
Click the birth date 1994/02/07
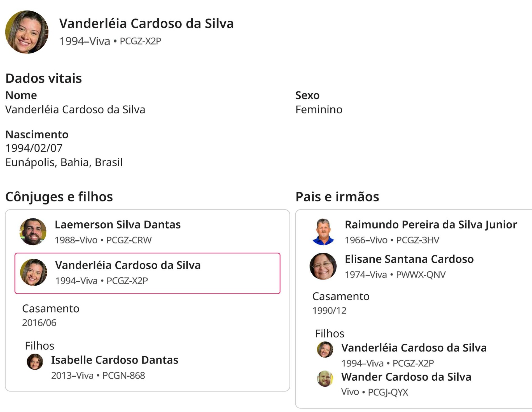pyautogui.click(x=34, y=148)
